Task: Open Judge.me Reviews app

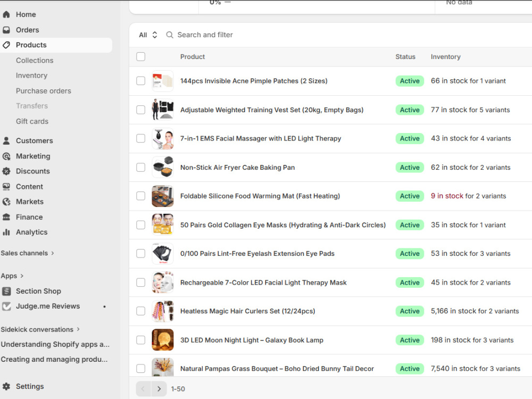Action: click(x=48, y=306)
